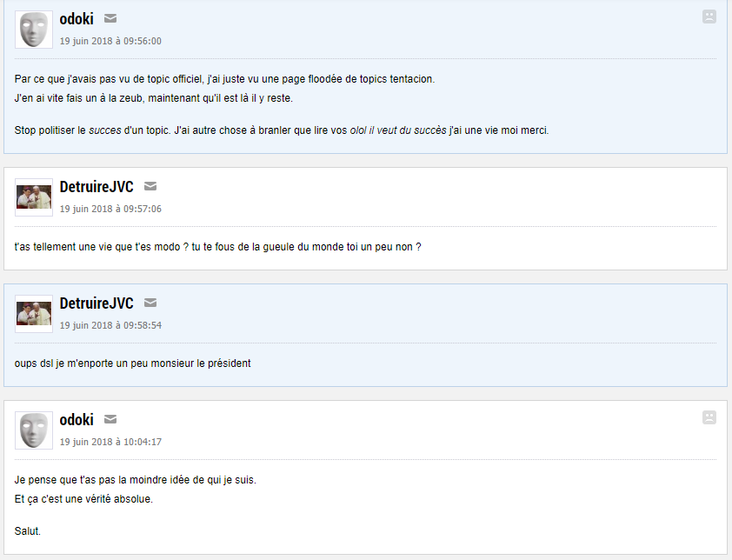
Task: Open the DetruireJVC username in the 09:58:54 post
Action: point(96,303)
